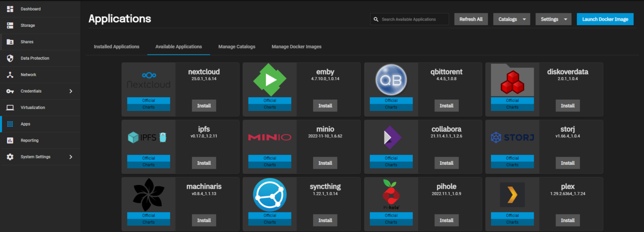Click the Data Protection shield icon
Viewport: 644px width, 232px height.
10,58
